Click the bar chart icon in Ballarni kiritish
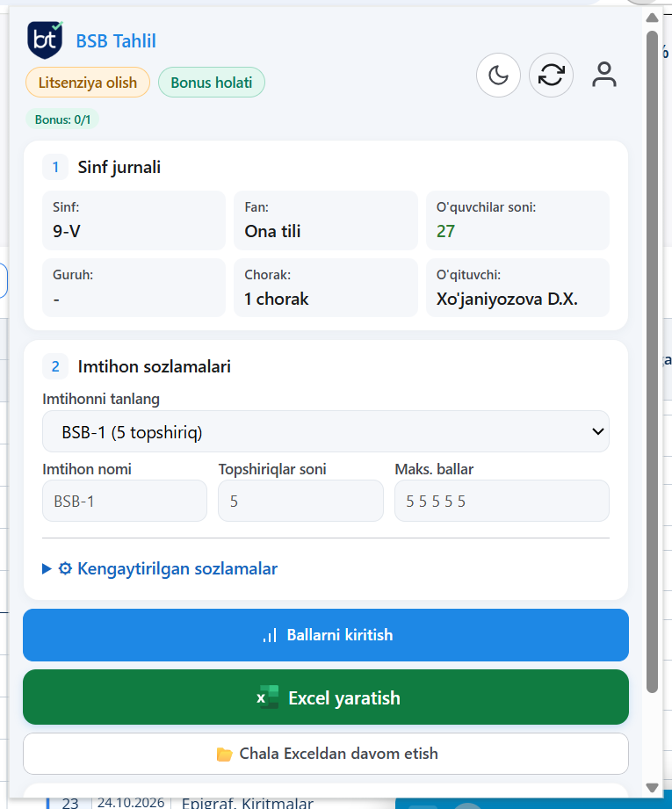The width and height of the screenshot is (672, 809). [x=270, y=635]
